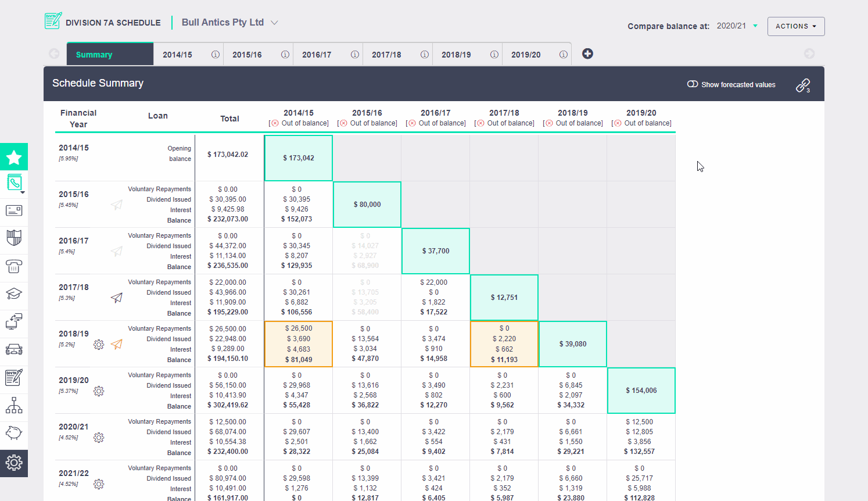Screen dimensions: 868x501
Task: Open the org chart hierarchy sidebar icon
Action: point(14,405)
